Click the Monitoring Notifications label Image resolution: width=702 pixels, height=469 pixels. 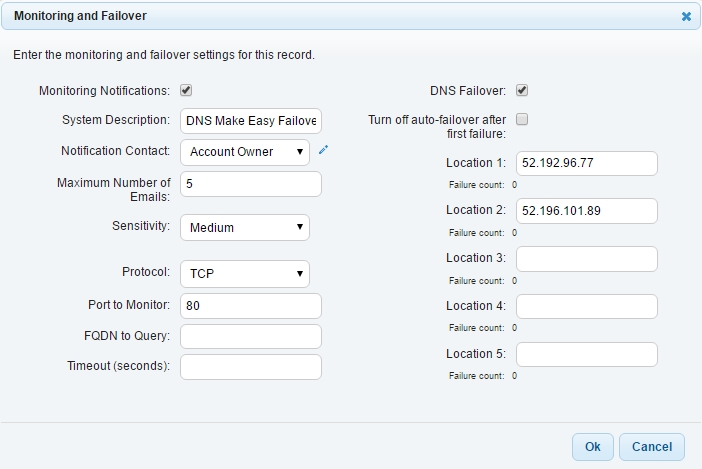coord(104,91)
